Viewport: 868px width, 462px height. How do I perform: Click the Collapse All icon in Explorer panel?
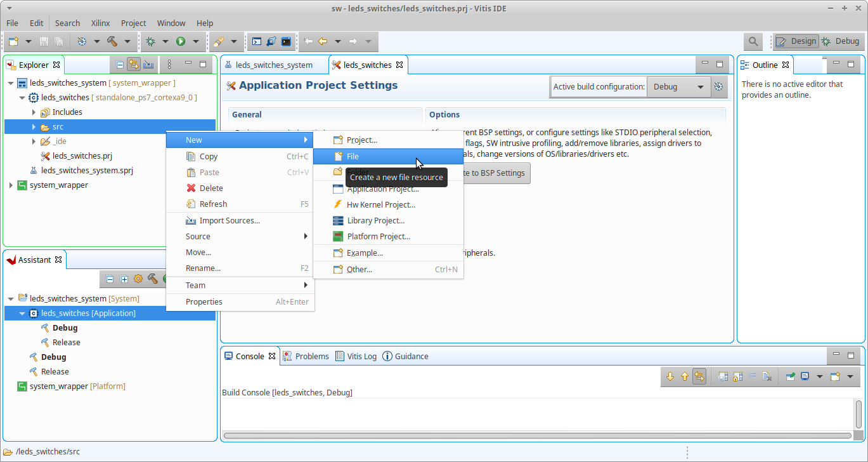click(120, 64)
